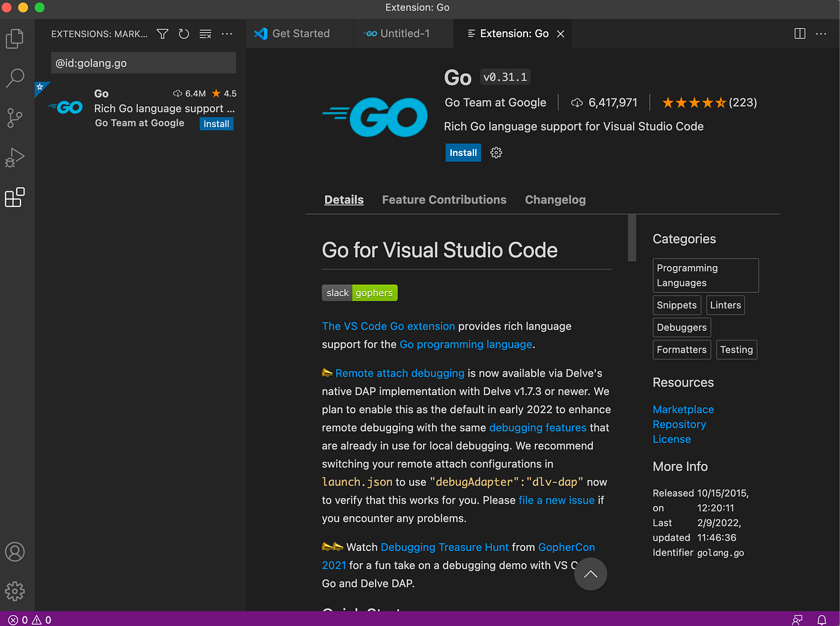
Task: Install the Go extension
Action: [463, 152]
